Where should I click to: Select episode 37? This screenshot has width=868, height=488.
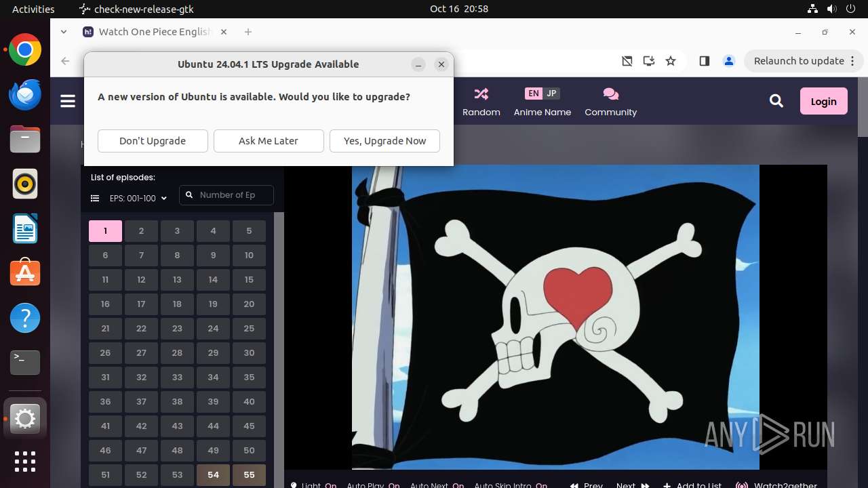click(141, 402)
